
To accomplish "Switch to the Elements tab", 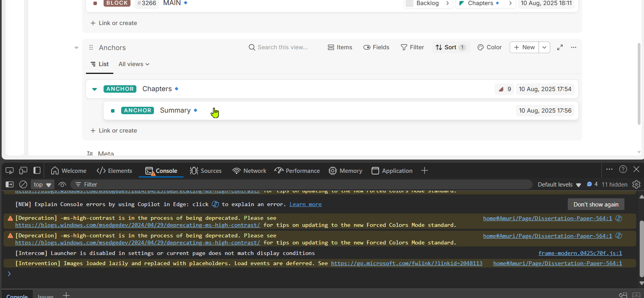I will tap(114, 171).
